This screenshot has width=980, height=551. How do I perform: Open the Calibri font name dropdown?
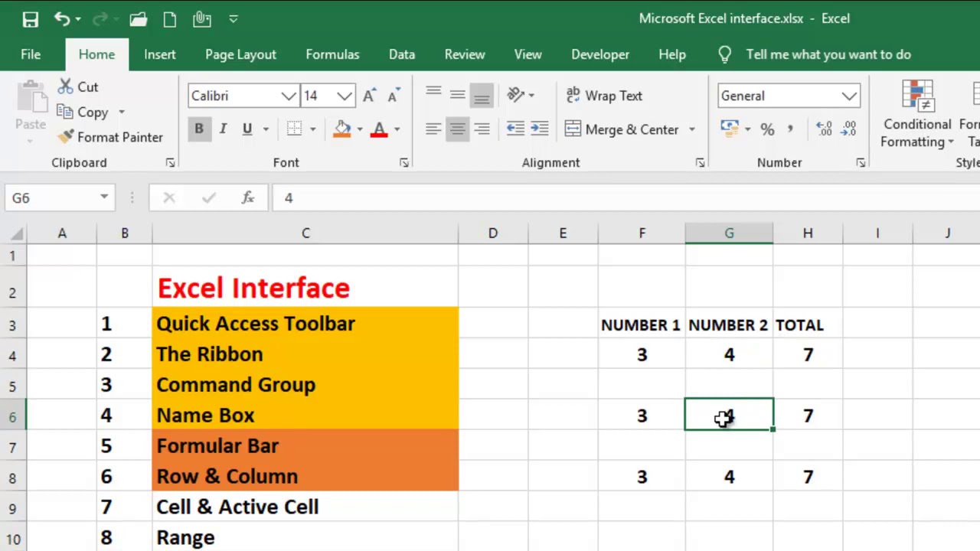point(289,96)
